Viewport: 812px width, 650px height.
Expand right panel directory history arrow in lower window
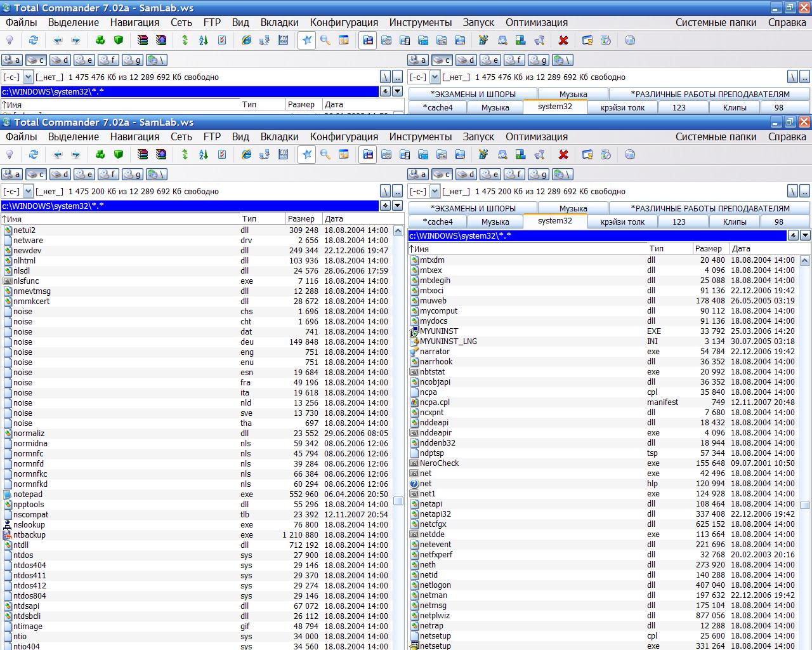point(805,235)
